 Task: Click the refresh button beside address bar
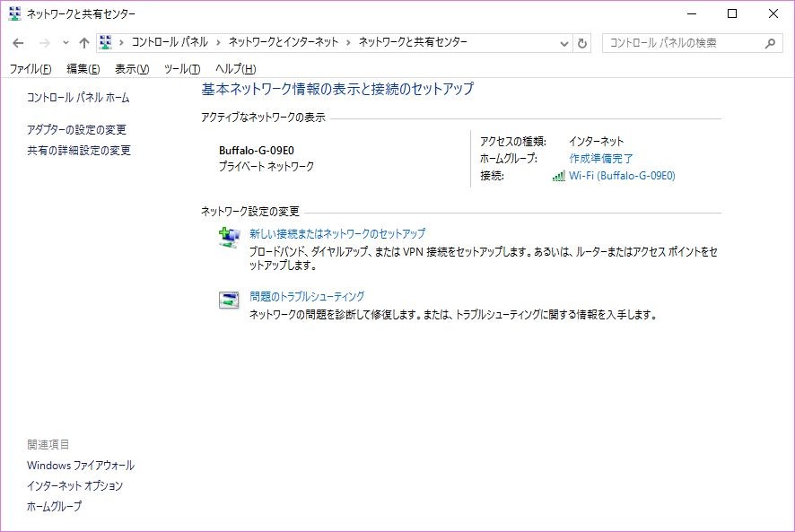click(583, 43)
